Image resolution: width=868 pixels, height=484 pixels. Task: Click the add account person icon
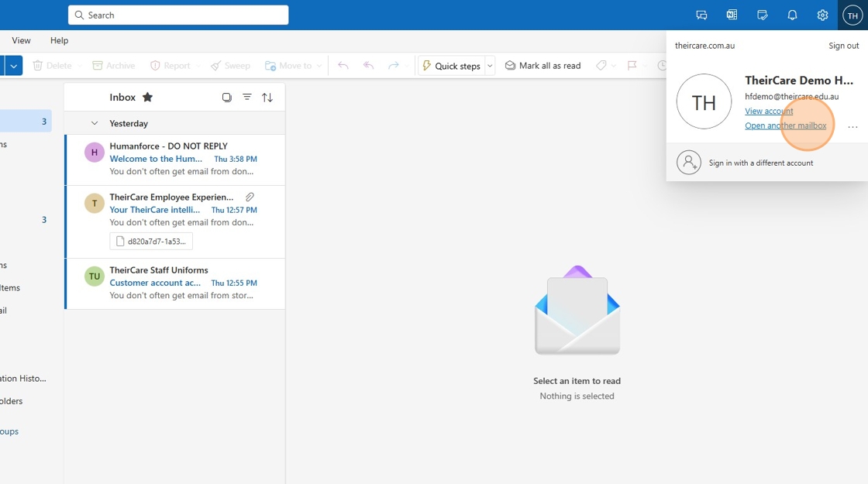click(689, 163)
